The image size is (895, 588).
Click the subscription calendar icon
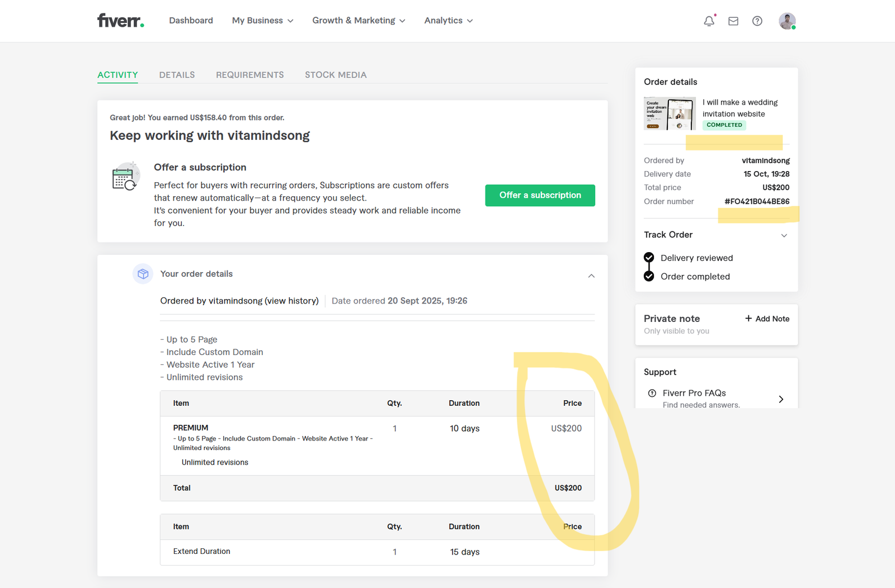point(125,177)
